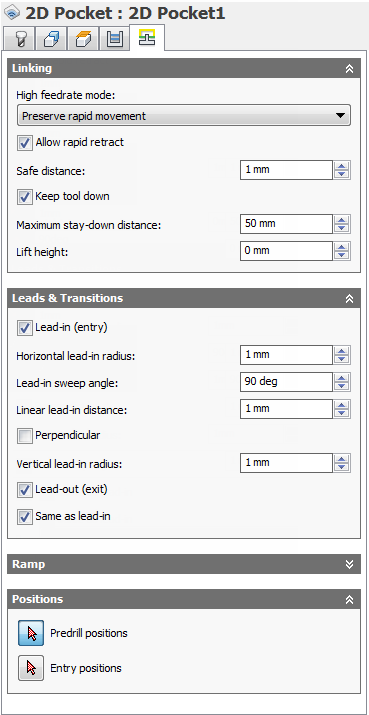Uncheck Keep tool down

pos(25,197)
